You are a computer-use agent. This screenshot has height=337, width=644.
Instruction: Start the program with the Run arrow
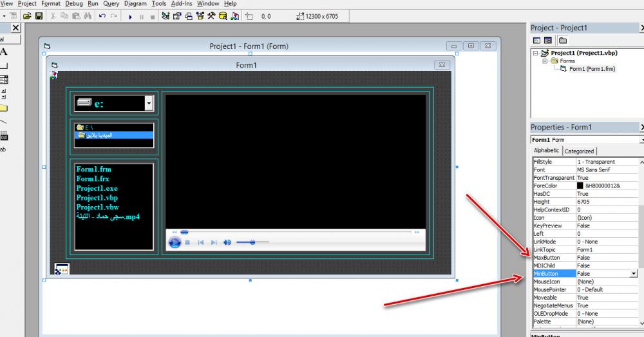[x=130, y=17]
